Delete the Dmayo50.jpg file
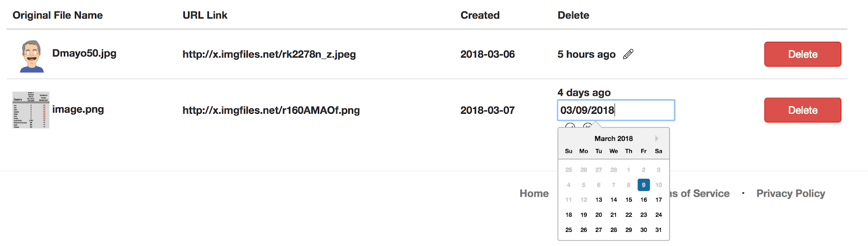Screen dimensions: 868x246 coord(803,54)
